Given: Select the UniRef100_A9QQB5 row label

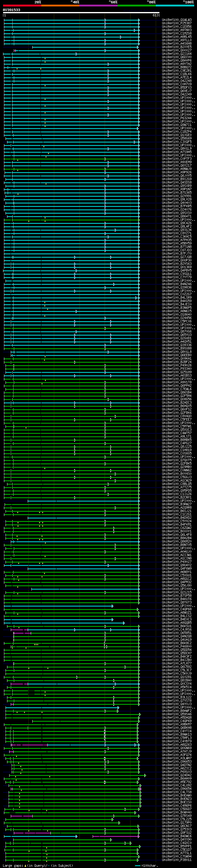Looking at the screenshot, I should (x=177, y=623).
